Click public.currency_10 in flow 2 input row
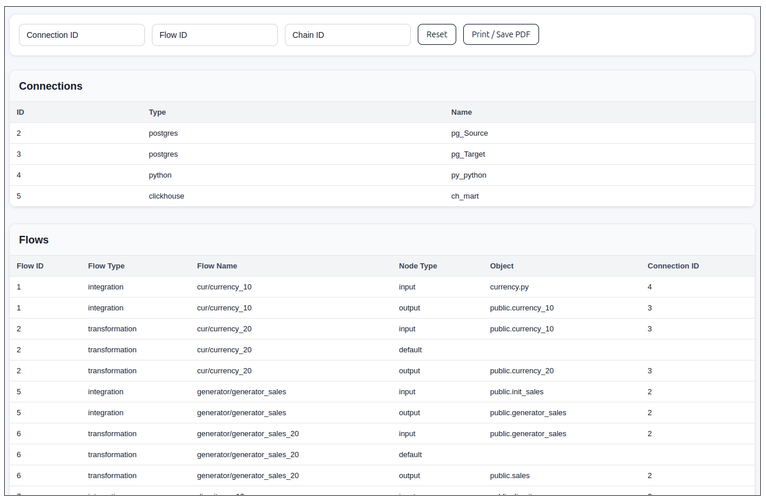Screen dimensions: 766x502 pos(522,329)
